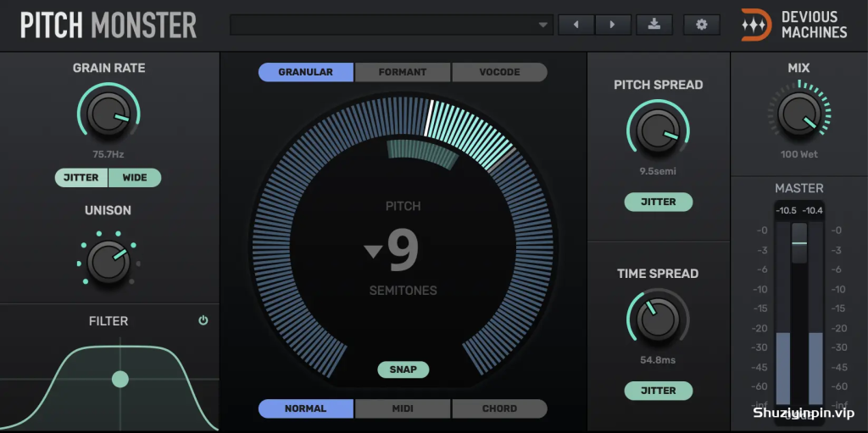Select the FORMANT mode tab
Screen dimensions: 868x433
(x=403, y=72)
